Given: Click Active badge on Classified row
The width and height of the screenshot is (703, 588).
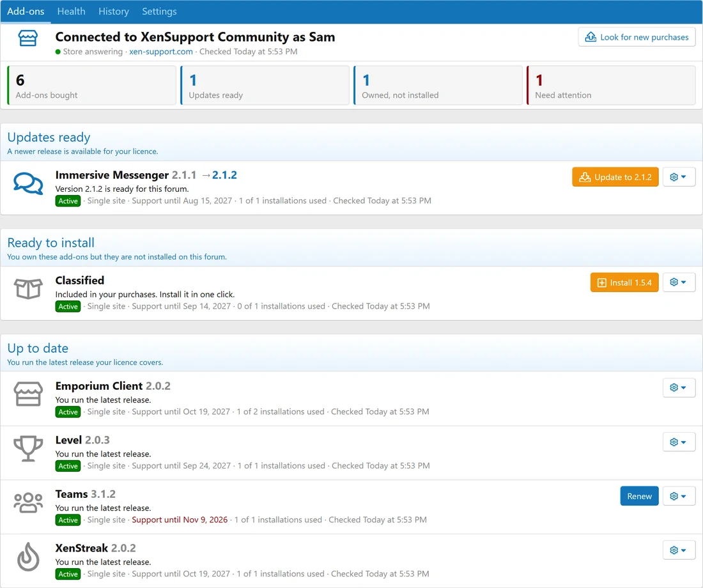Looking at the screenshot, I should pos(68,306).
